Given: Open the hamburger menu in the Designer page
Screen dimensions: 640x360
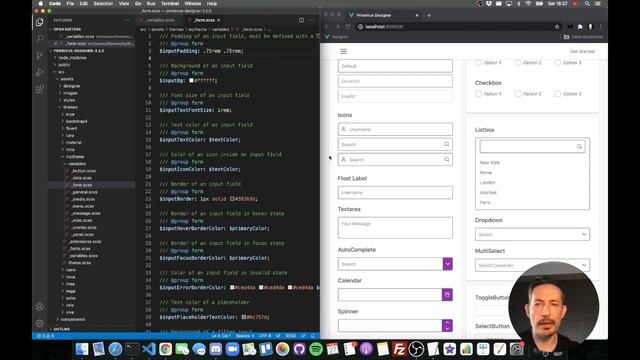Looking at the screenshot, I should coord(343,51).
